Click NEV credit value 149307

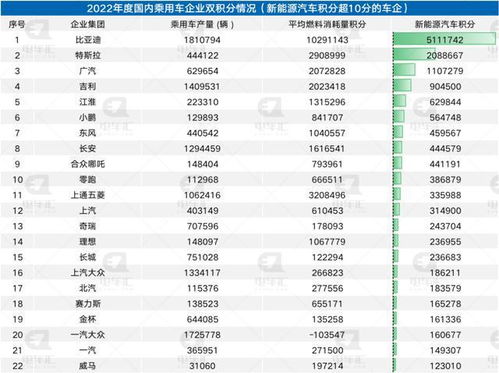click(445, 350)
